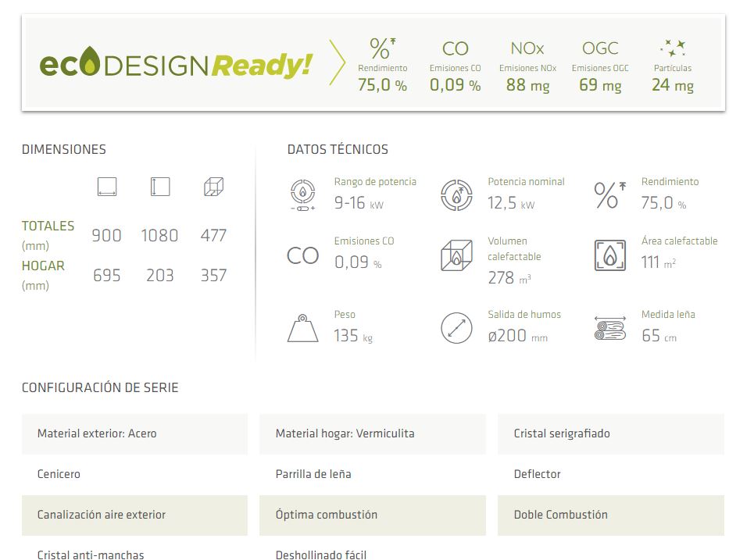
Task: Click the width dimension icon
Action: 107,187
